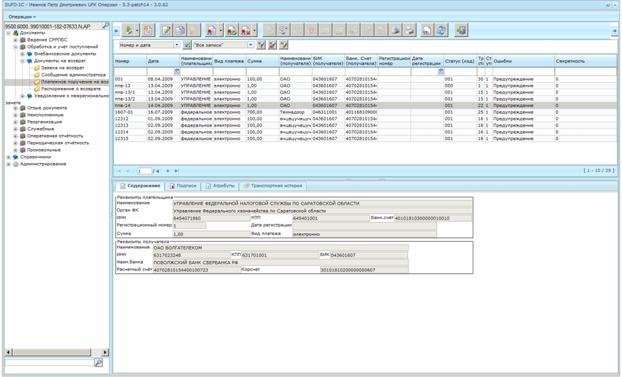The width and height of the screenshot is (622, 377).
Task: Click the magnifier icon above the tree
Action: (106, 26)
